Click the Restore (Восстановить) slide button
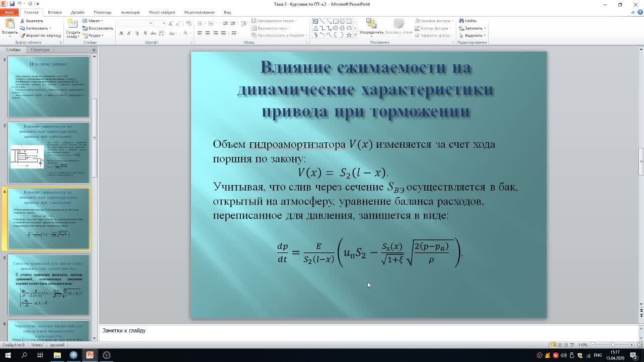The width and height of the screenshot is (644, 362). (98, 28)
